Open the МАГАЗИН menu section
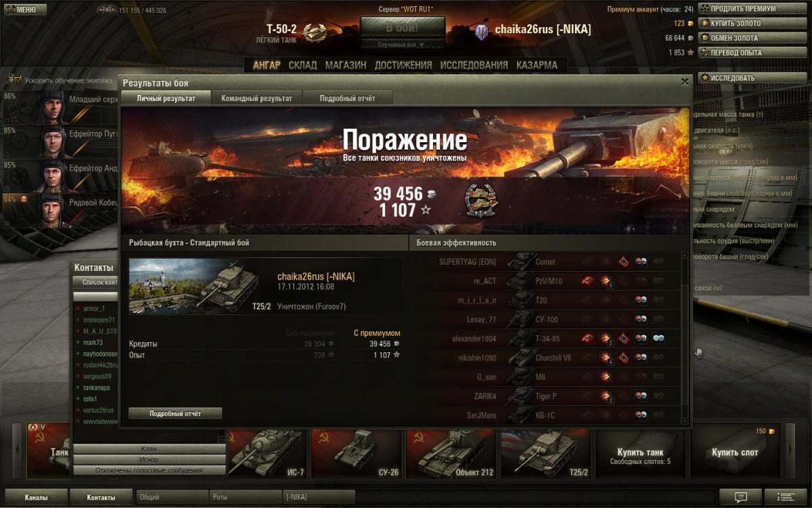Screen dimensions: 812x508 [x=346, y=66]
